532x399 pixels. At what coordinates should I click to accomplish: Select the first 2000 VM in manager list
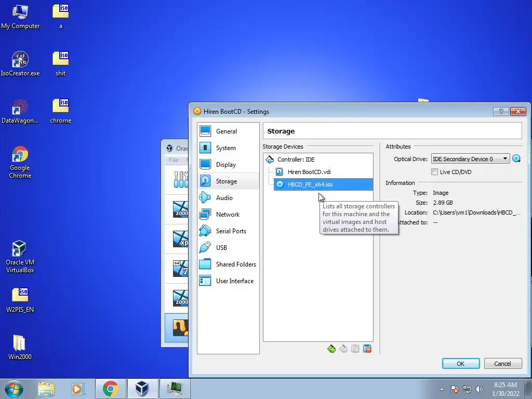(177, 209)
